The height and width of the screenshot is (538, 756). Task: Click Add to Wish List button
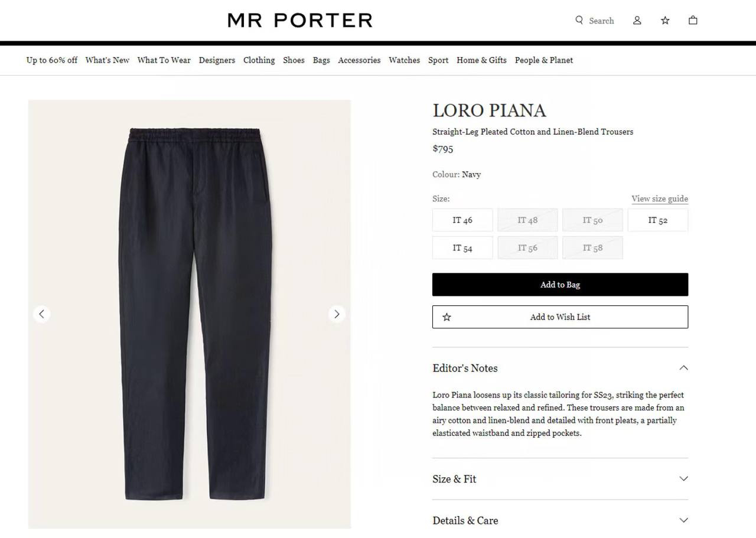tap(560, 317)
